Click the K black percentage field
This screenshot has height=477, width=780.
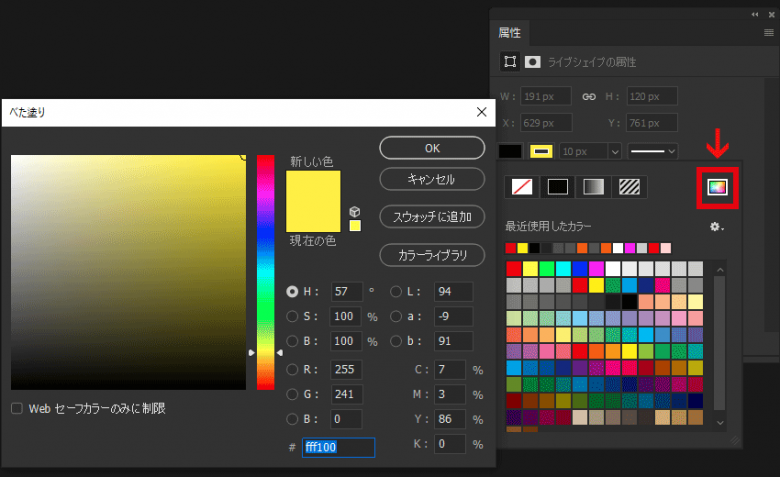coord(450,444)
